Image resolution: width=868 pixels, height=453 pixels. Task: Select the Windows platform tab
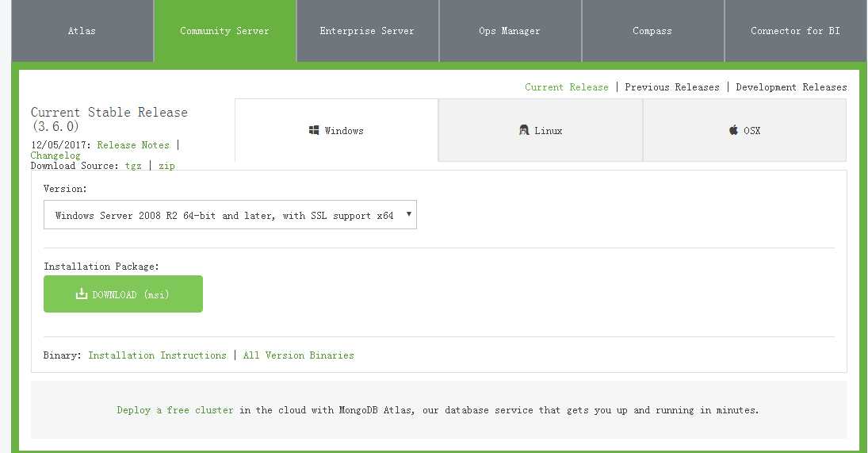(x=337, y=131)
